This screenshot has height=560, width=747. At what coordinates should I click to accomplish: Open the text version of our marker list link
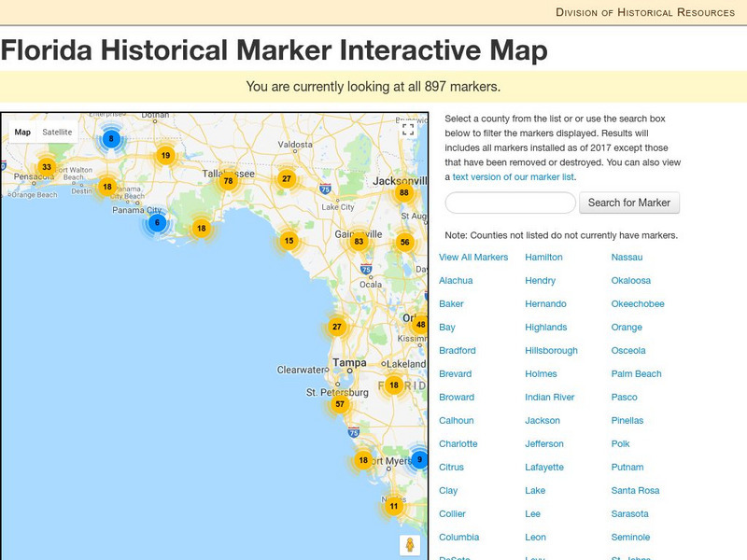[514, 176]
